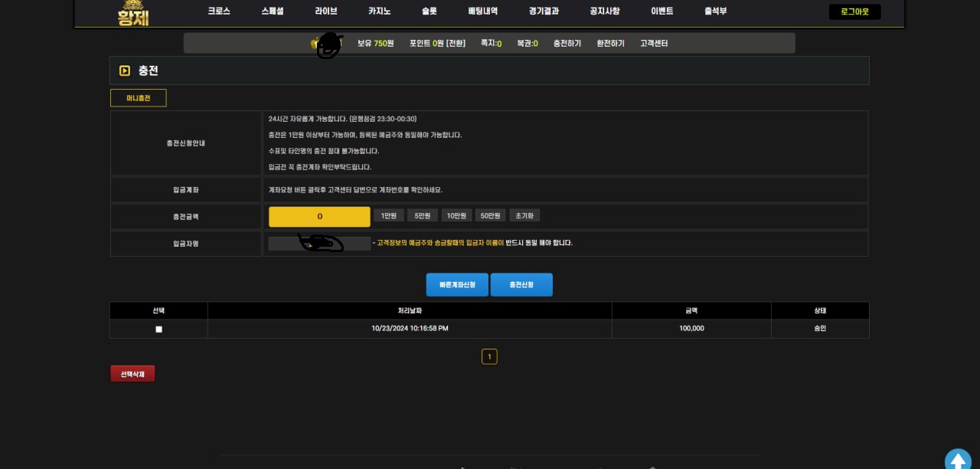
Task: Open the 고객센터 link
Action: (654, 44)
